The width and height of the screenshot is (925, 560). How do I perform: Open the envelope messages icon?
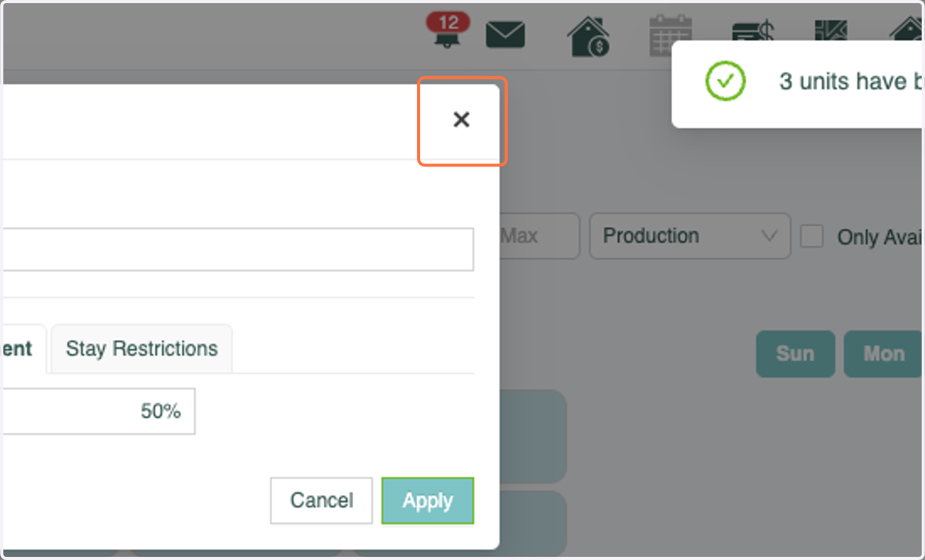pyautogui.click(x=506, y=35)
